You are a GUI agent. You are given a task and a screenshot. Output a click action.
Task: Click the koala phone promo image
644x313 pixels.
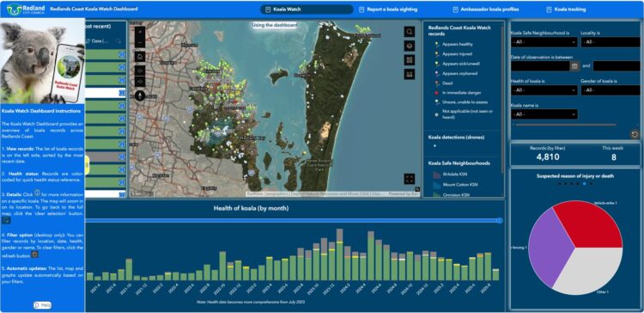pyautogui.click(x=42, y=61)
